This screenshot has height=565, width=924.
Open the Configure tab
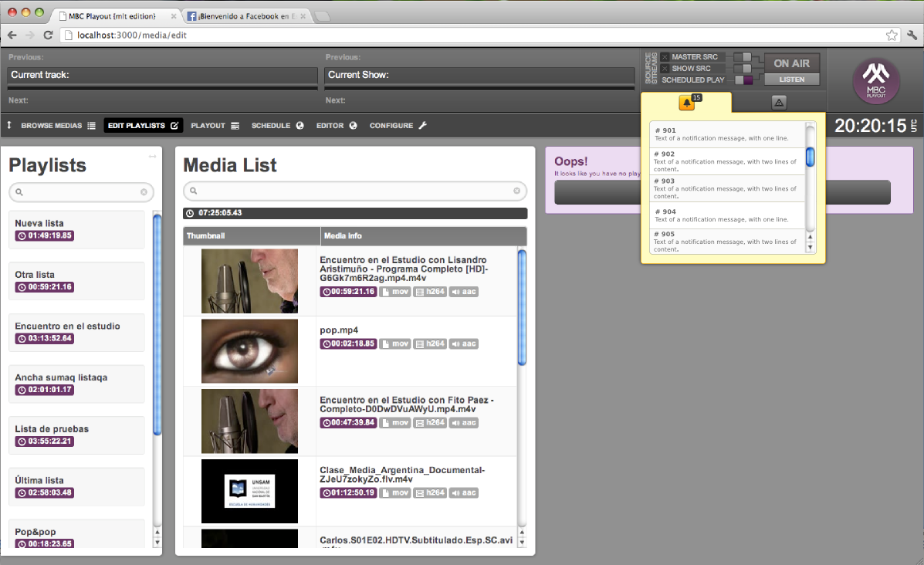point(398,126)
